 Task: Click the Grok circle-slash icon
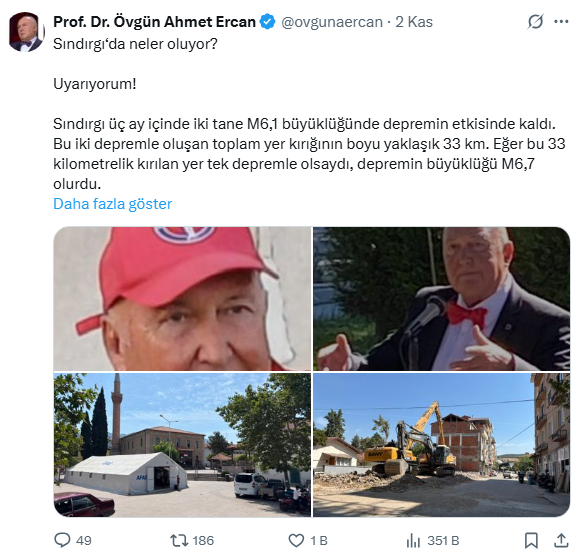536,22
